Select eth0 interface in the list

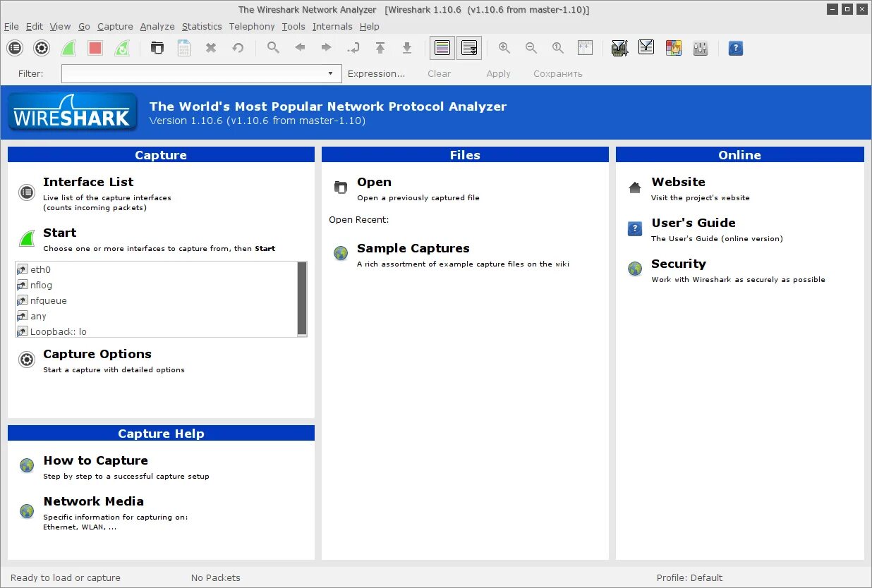(156, 269)
